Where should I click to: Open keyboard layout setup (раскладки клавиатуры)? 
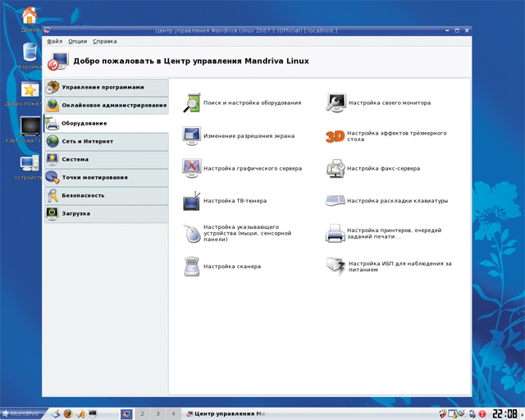coord(386,201)
